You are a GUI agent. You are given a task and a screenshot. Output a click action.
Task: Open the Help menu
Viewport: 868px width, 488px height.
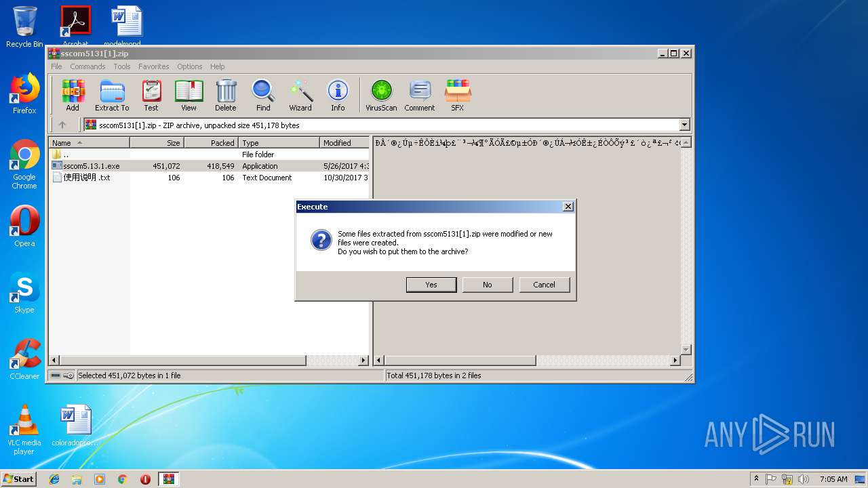[x=217, y=66]
